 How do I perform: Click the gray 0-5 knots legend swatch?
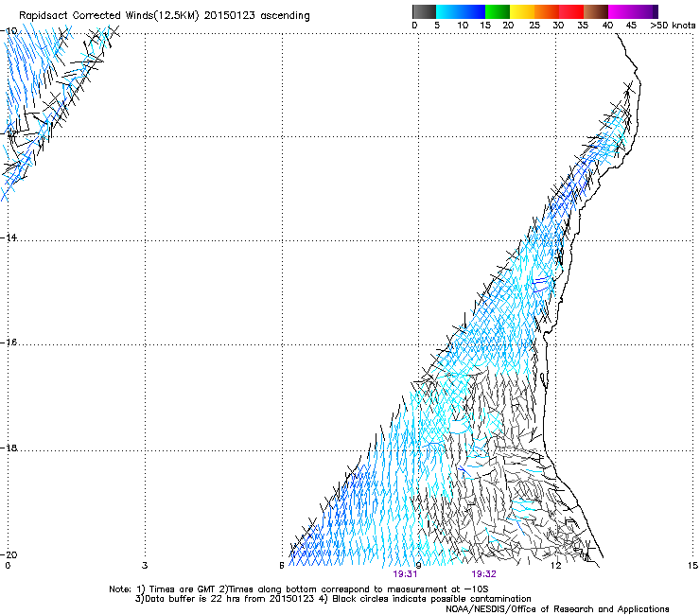click(x=424, y=11)
